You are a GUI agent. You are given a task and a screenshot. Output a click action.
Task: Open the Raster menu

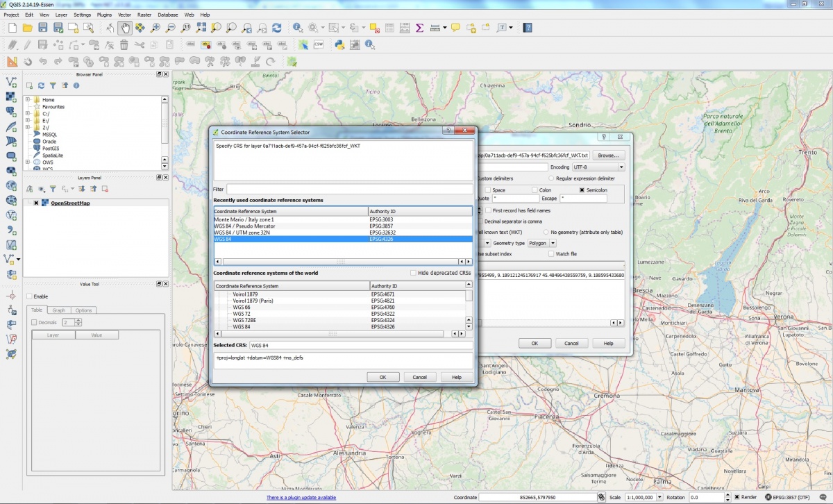tap(144, 14)
